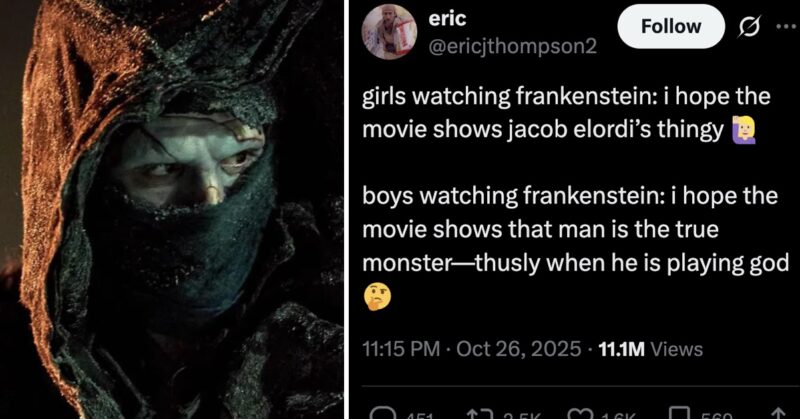The width and height of the screenshot is (800, 419).
Task: Click the reply speech bubble icon
Action: [x=380, y=414]
